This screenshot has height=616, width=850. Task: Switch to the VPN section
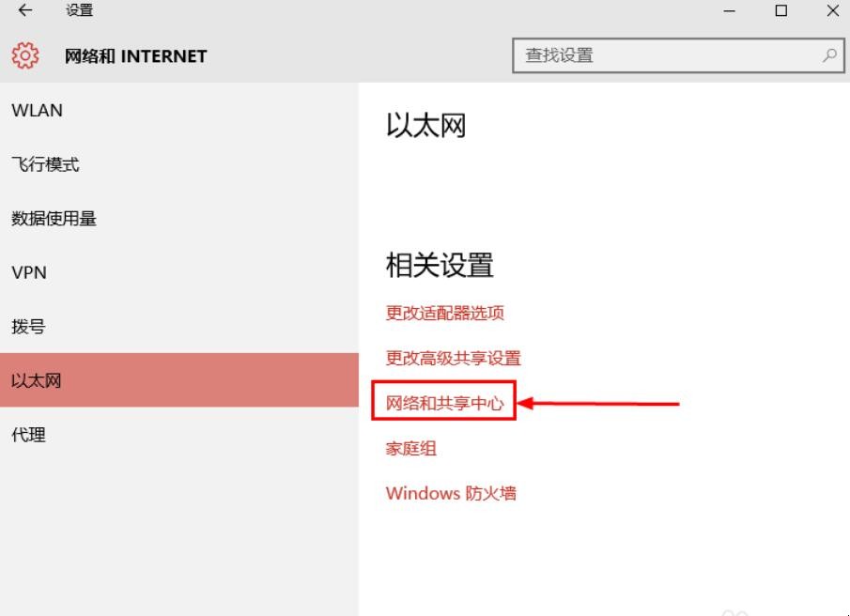click(x=29, y=272)
